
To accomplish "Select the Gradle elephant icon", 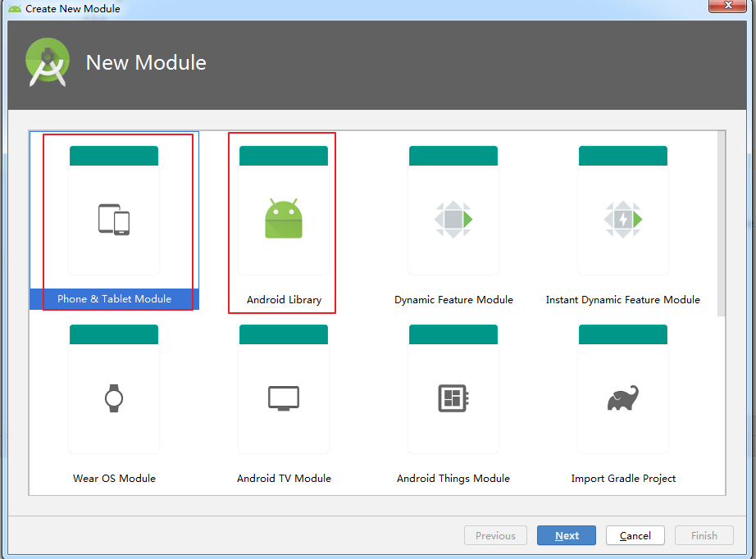I will (623, 398).
